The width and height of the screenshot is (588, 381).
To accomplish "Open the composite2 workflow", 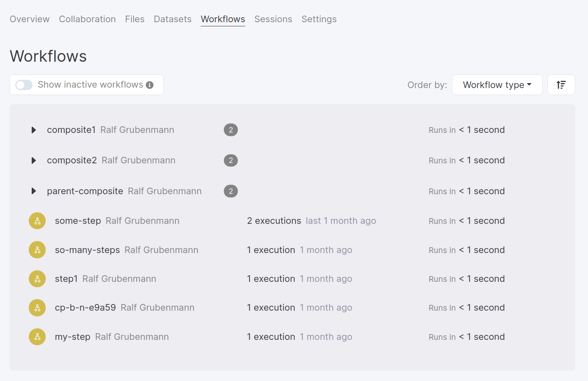I will click(x=72, y=160).
